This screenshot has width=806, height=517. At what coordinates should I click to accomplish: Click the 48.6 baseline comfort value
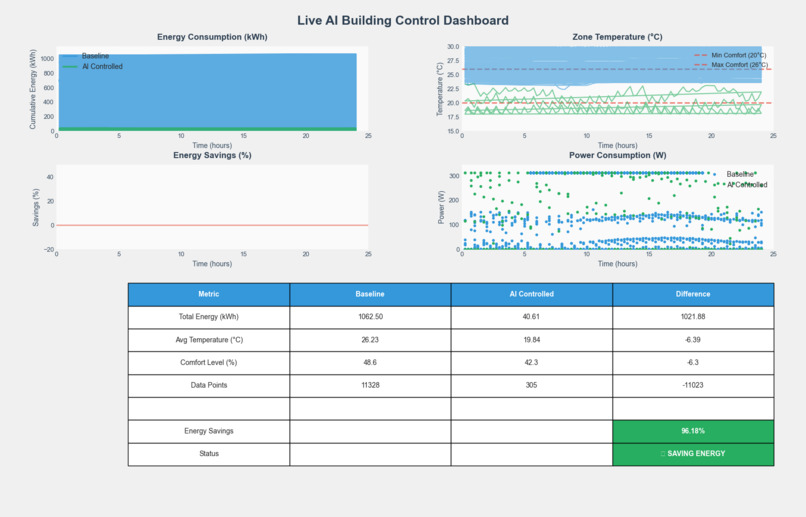point(370,362)
